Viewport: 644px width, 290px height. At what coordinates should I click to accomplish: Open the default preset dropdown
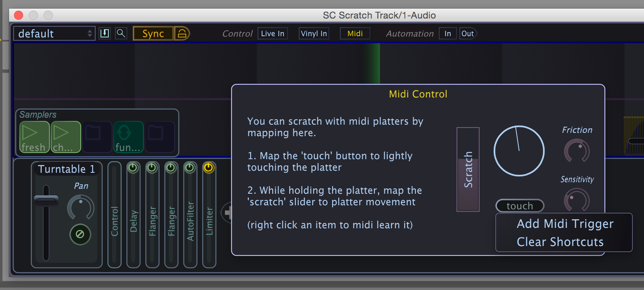pos(54,34)
